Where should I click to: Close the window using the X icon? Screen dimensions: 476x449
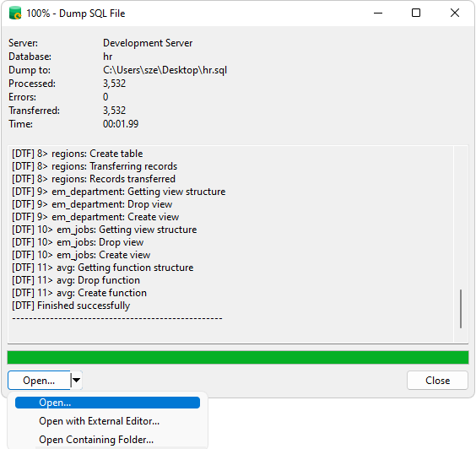point(454,13)
